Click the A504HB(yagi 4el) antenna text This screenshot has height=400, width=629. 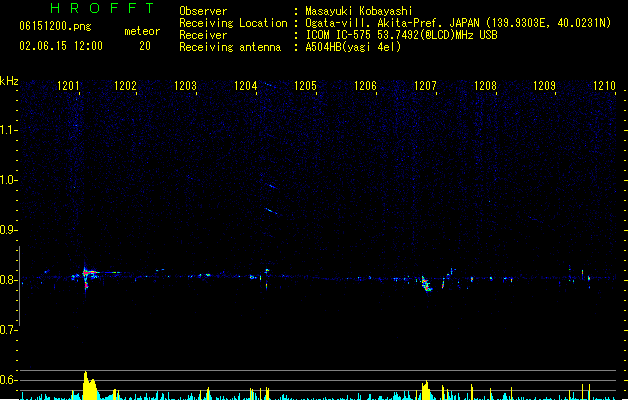point(353,47)
